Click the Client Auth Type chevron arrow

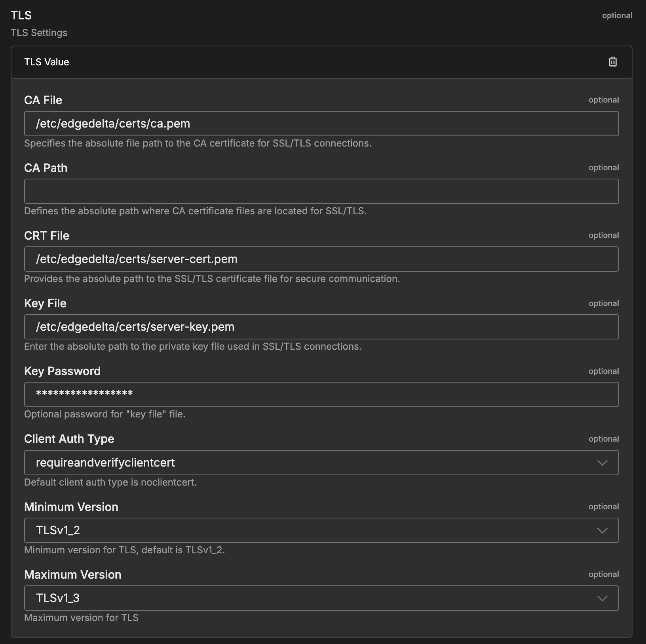[603, 462]
